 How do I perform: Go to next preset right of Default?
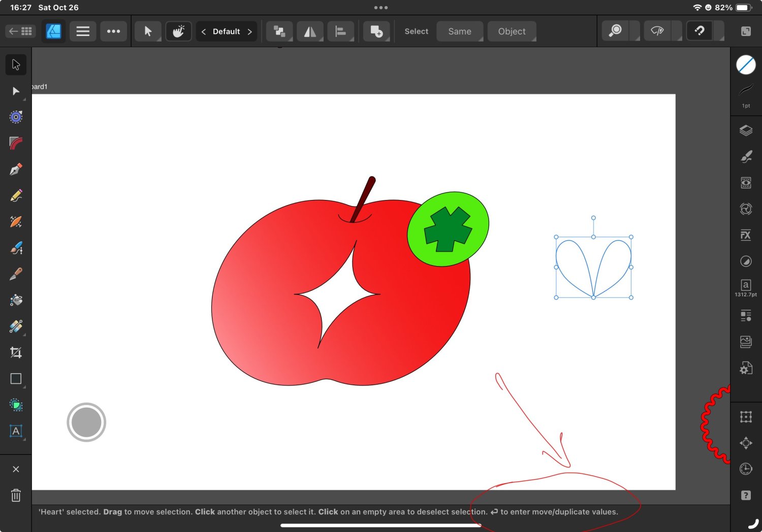pyautogui.click(x=249, y=31)
